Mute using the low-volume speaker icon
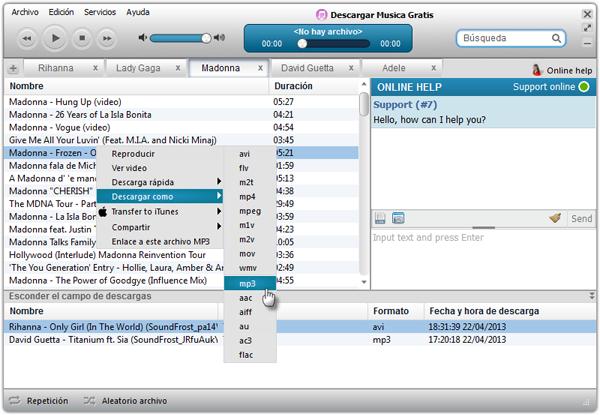 (143, 37)
